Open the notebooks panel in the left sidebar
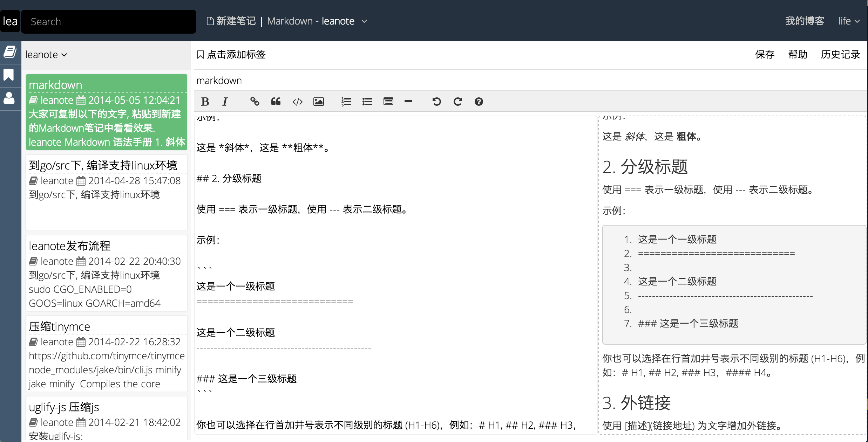The height and width of the screenshot is (442, 868). tap(10, 52)
